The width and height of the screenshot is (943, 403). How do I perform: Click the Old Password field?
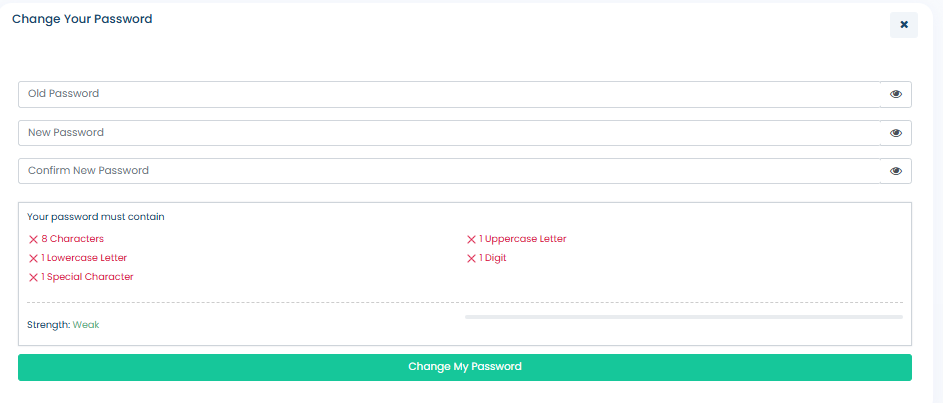449,94
